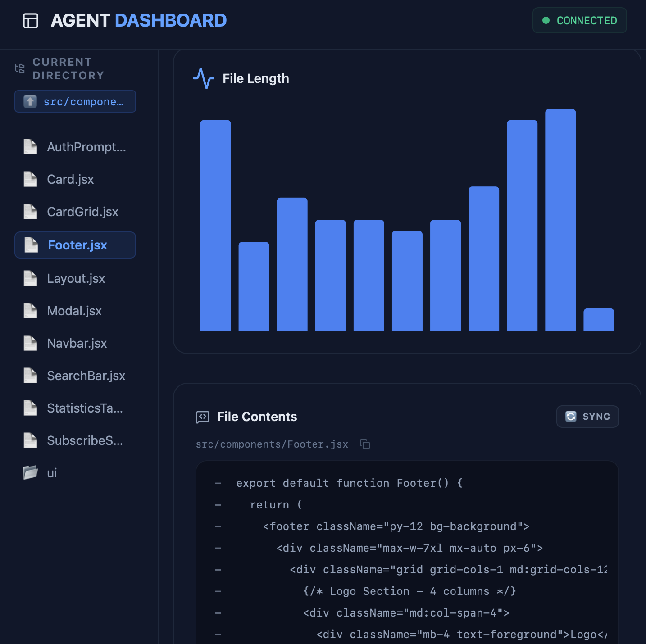Viewport: 646px width, 644px height.
Task: Select the highlighted Footer.jsx file
Action: pos(75,245)
